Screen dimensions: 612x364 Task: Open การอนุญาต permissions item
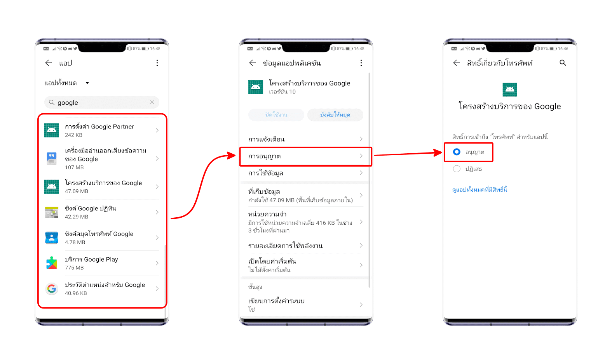[x=306, y=156]
